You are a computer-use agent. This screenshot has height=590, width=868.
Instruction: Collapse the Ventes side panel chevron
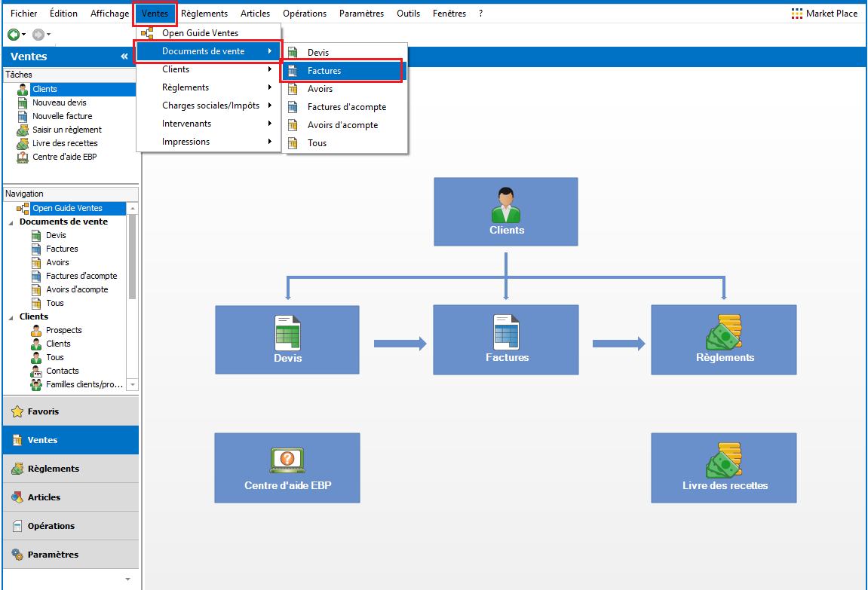pos(124,57)
